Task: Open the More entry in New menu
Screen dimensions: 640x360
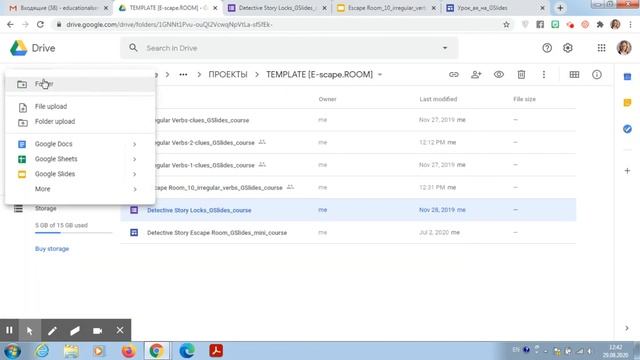Action: [x=80, y=189]
